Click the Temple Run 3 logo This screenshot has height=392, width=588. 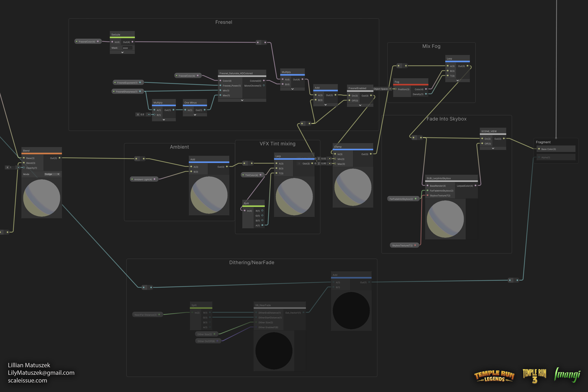click(x=534, y=376)
